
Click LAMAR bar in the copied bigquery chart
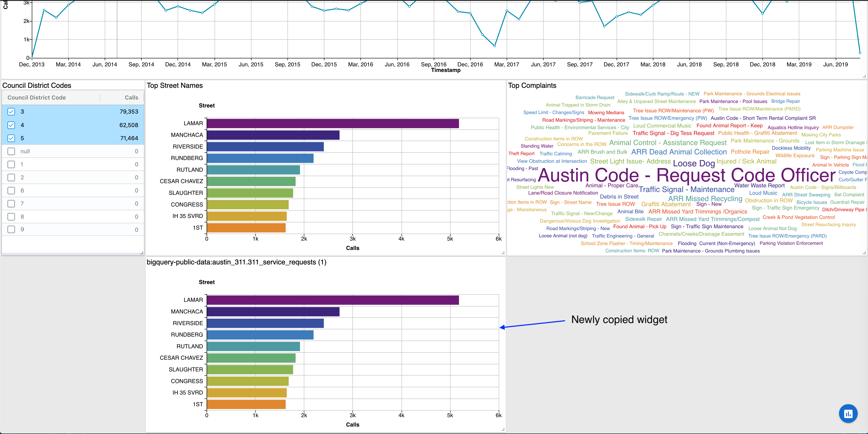[x=333, y=300]
